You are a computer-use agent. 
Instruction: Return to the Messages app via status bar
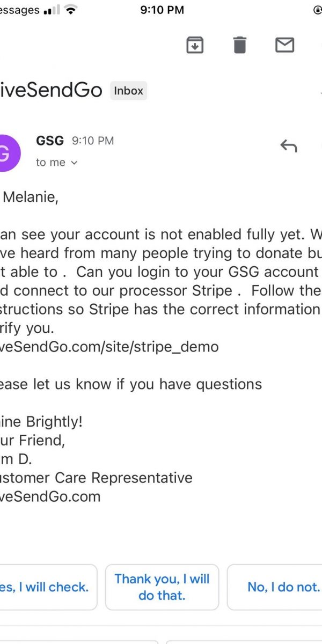(x=20, y=10)
